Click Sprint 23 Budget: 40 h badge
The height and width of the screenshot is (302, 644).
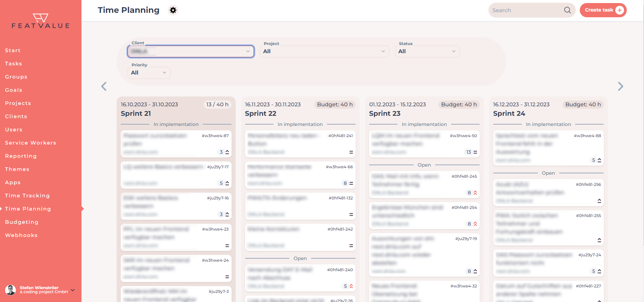[x=459, y=105]
